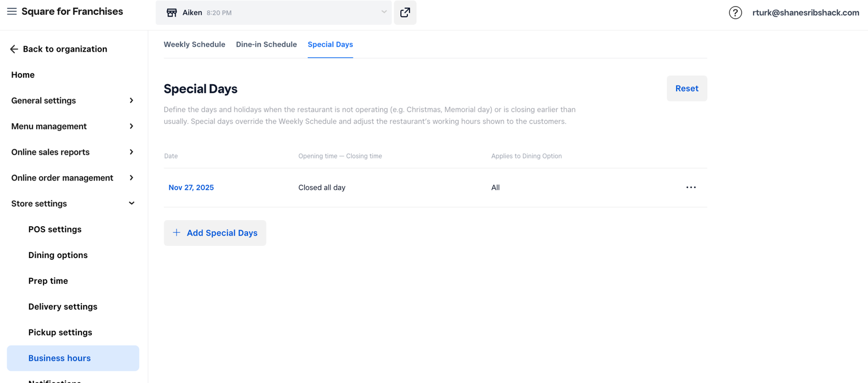
Task: Click the Special Days page heading
Action: point(201,89)
